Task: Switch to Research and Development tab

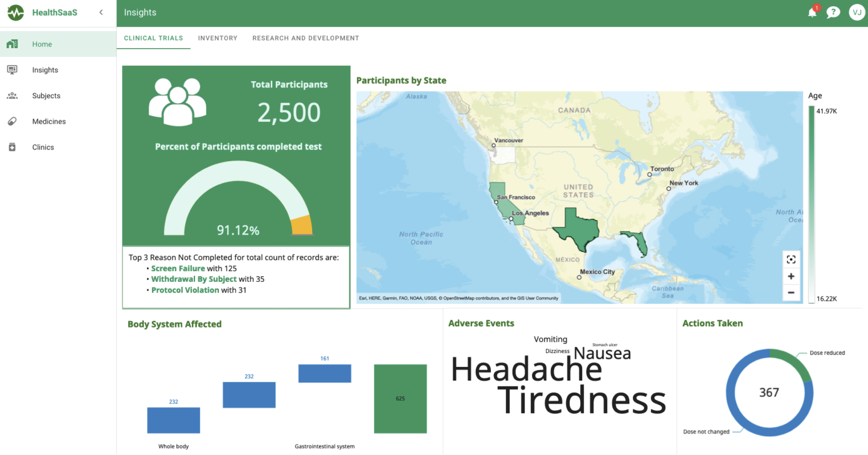Action: tap(305, 38)
